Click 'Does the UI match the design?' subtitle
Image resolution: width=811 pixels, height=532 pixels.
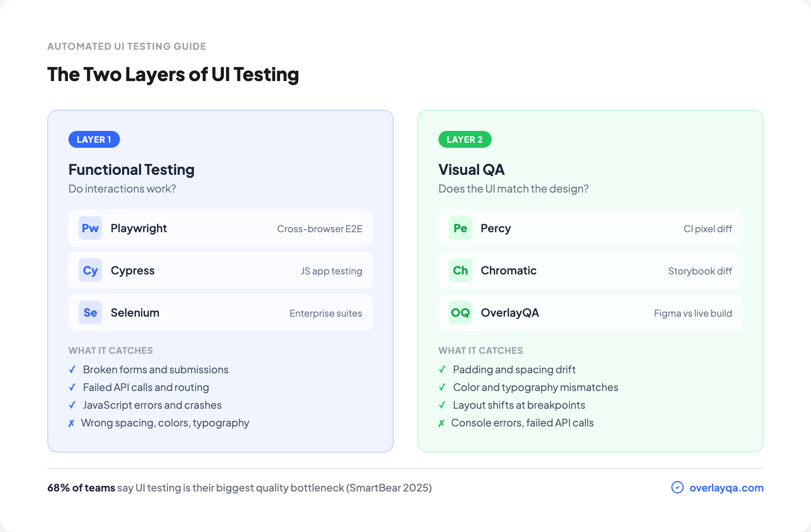pyautogui.click(x=513, y=189)
